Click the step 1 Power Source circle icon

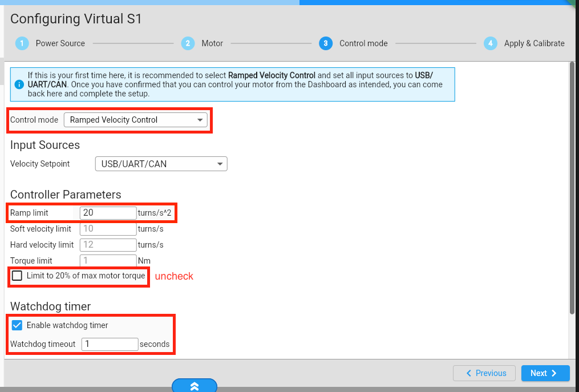(x=22, y=43)
